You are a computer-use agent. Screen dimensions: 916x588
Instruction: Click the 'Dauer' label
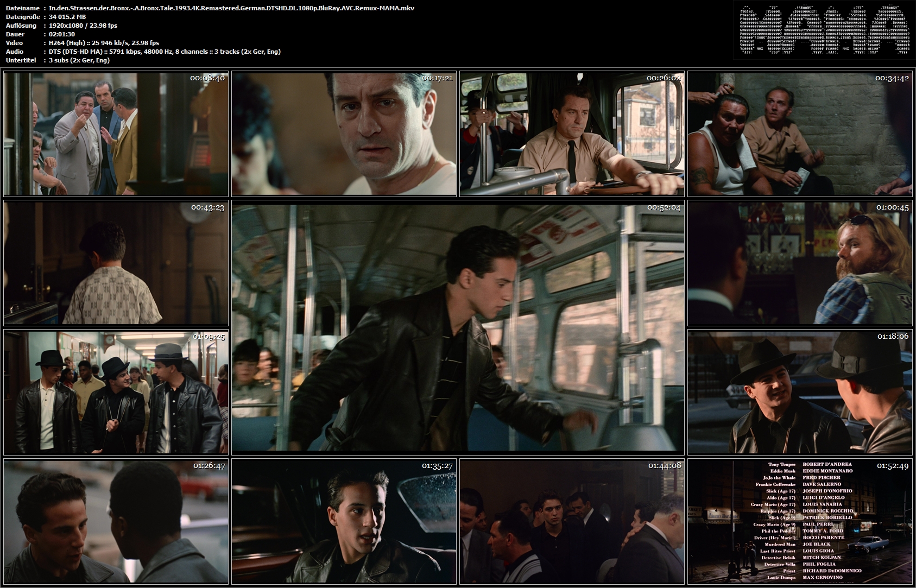[x=14, y=34]
